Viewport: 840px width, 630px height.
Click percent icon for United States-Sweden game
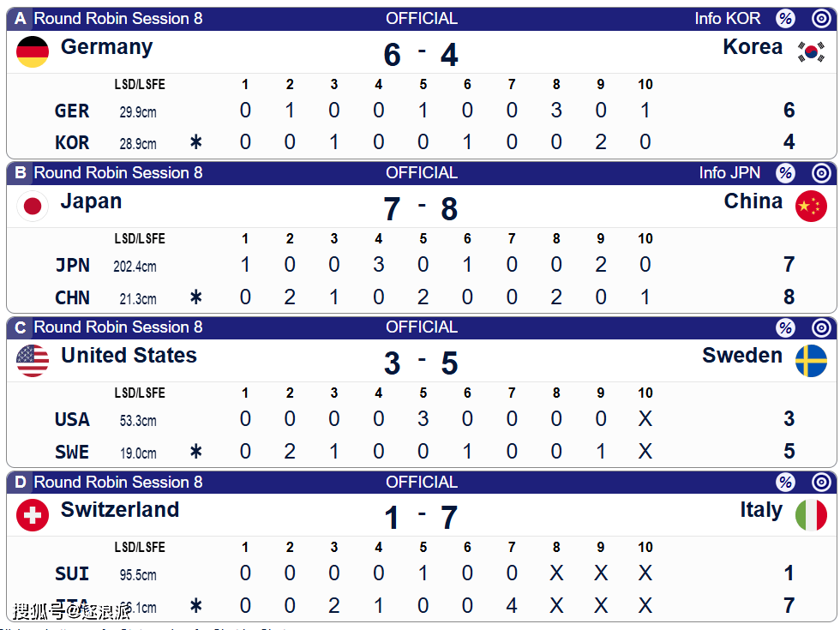[785, 327]
